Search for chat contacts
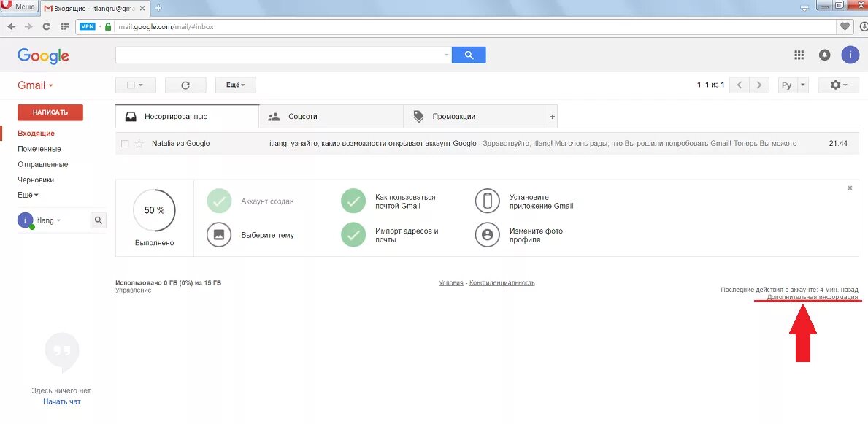Image resolution: width=868 pixels, height=424 pixels. [99, 220]
